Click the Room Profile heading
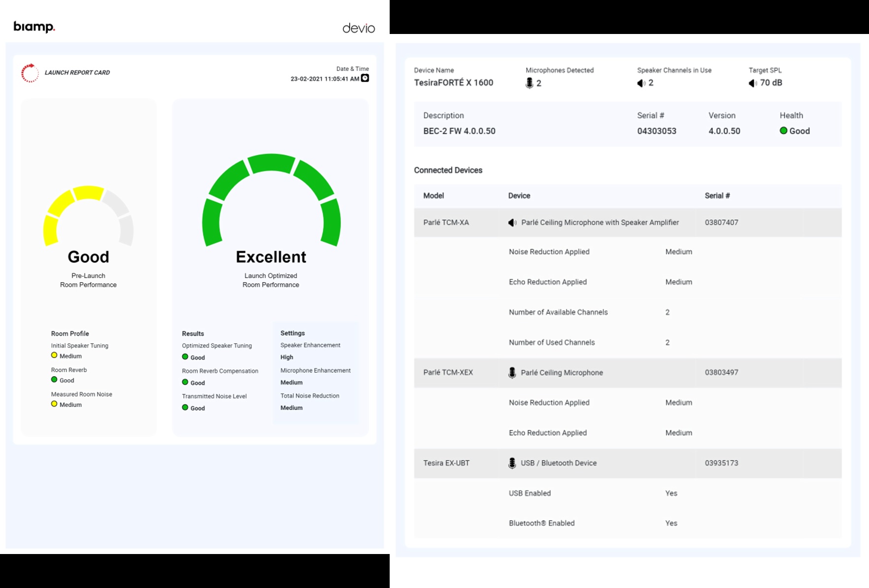Screen dimensions: 869x588 coord(70,333)
